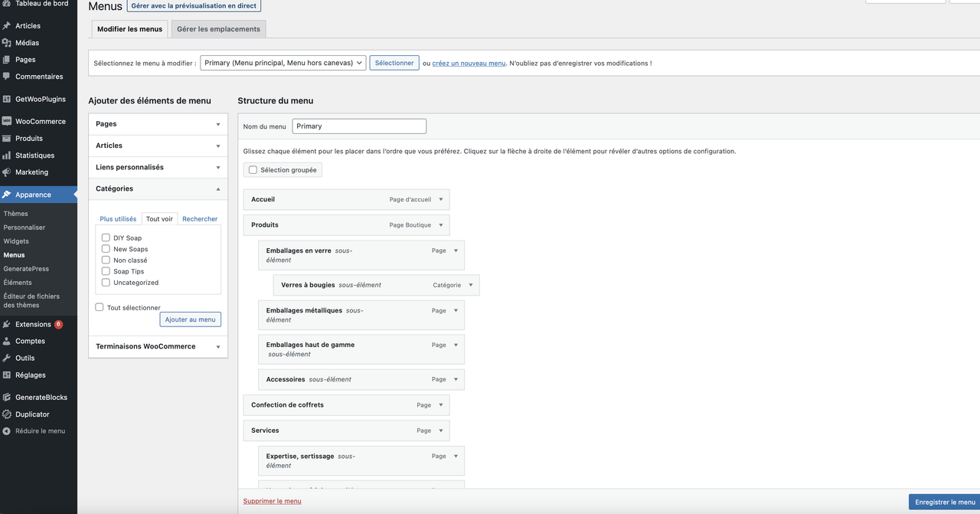
Task: Check the Soap Tips category
Action: [x=106, y=271]
